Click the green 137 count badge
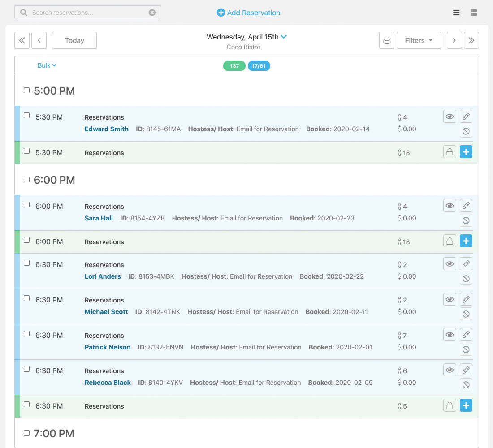Image resolution: width=493 pixels, height=448 pixels. pyautogui.click(x=234, y=66)
